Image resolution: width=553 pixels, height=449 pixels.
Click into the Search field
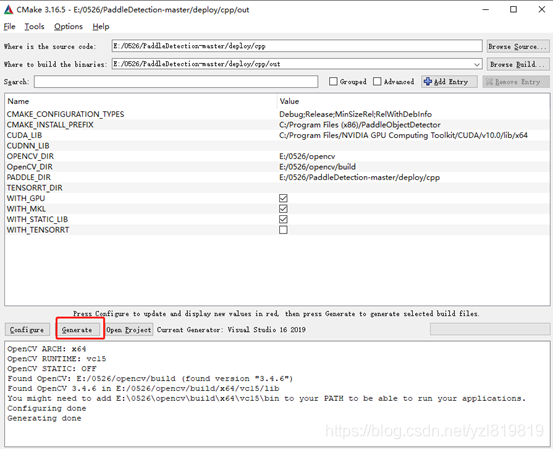(x=176, y=81)
